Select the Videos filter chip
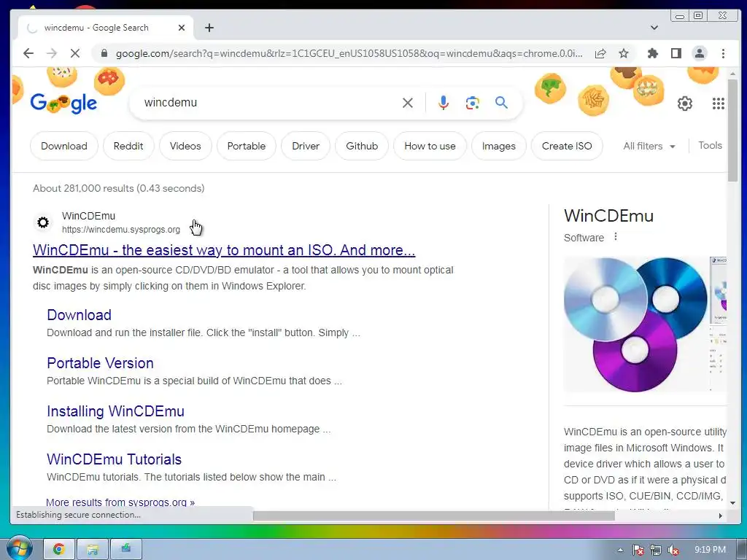Viewport: 747px width, 560px height. 185,146
